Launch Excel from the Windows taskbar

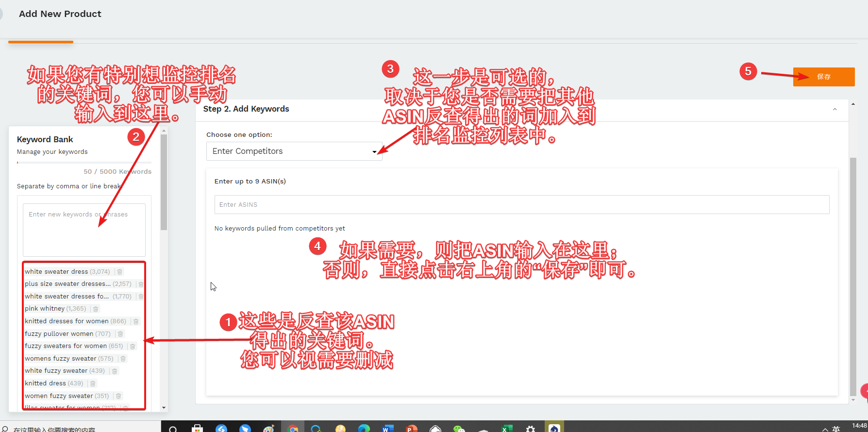[x=506, y=428]
